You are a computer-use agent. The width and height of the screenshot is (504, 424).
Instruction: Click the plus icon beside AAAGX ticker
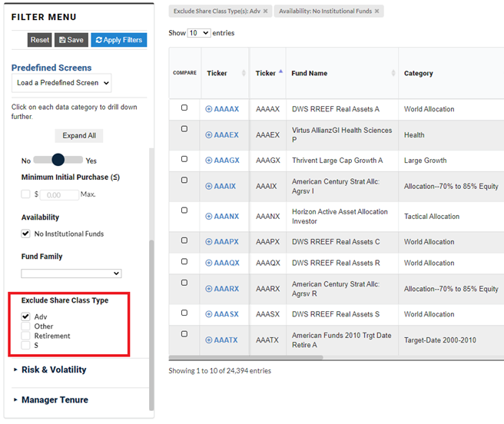coord(209,161)
